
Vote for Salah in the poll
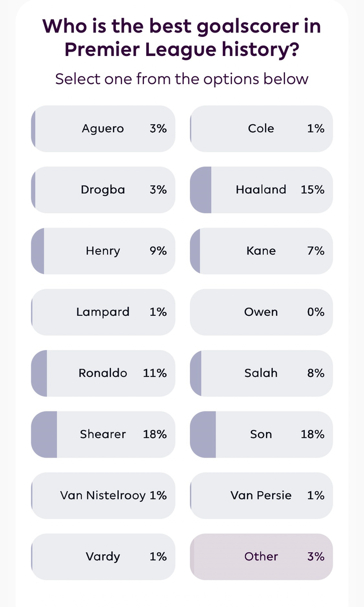(x=262, y=373)
